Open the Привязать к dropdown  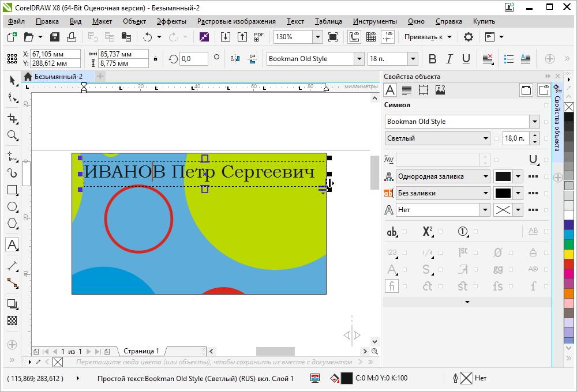point(428,37)
